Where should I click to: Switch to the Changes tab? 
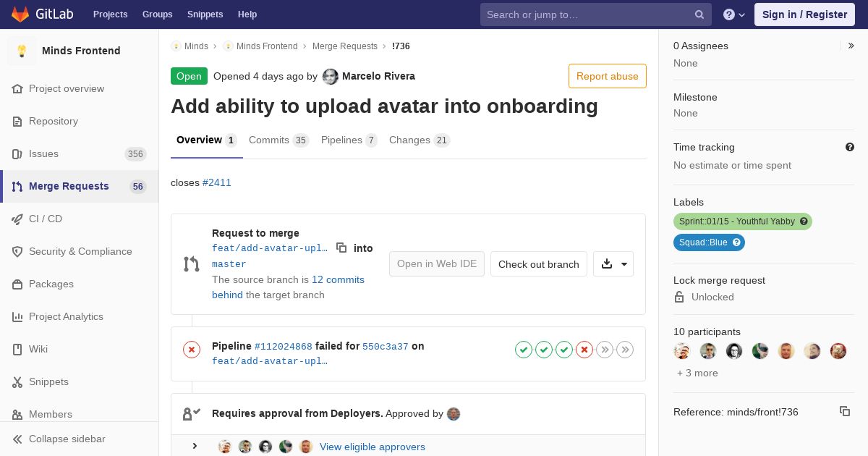(420, 140)
